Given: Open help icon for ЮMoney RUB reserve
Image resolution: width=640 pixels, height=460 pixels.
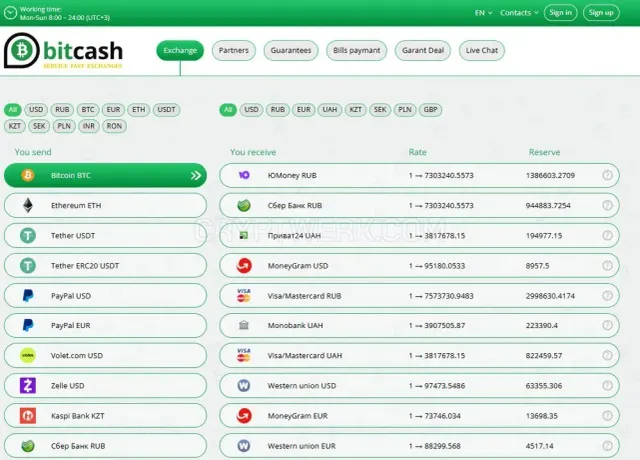Looking at the screenshot, I should [607, 175].
